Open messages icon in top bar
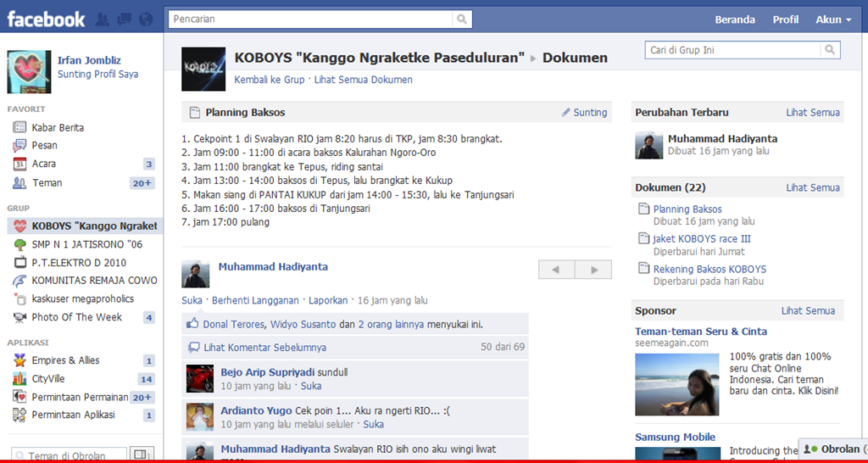The image size is (868, 463). 124,19
